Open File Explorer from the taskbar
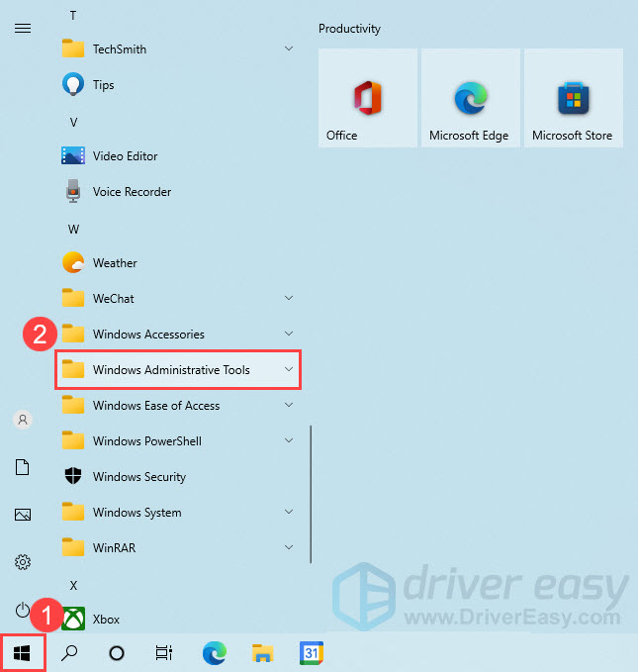 (x=262, y=653)
